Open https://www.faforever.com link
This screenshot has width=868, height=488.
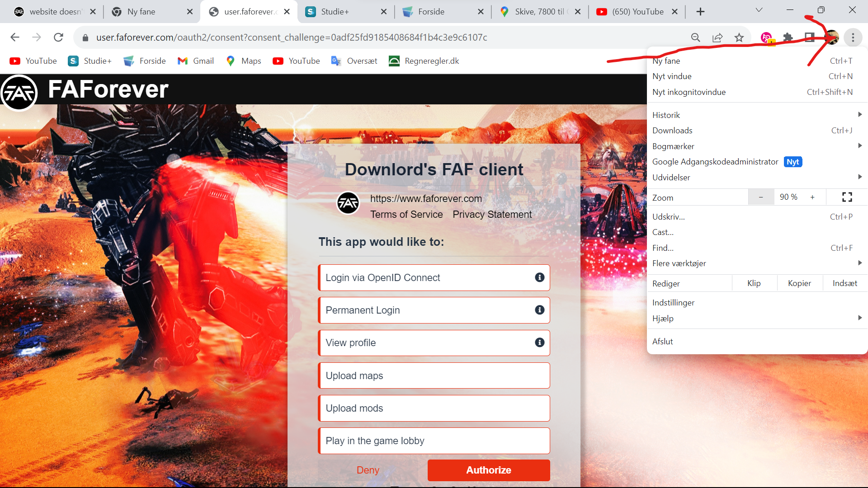click(x=426, y=199)
